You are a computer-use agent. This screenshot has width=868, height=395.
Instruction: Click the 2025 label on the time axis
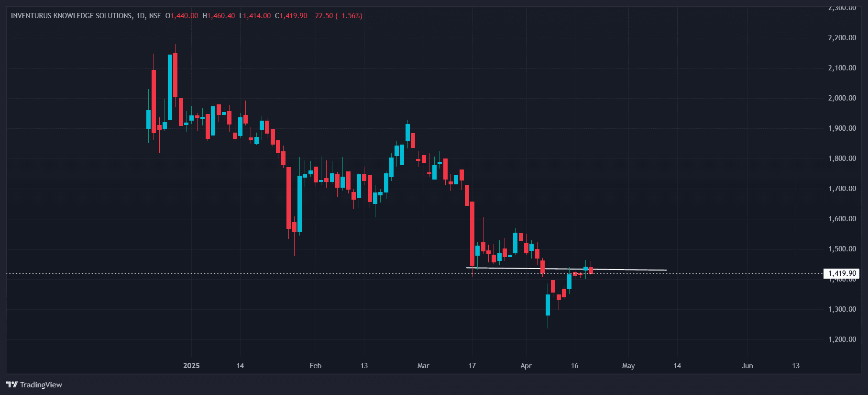click(191, 366)
